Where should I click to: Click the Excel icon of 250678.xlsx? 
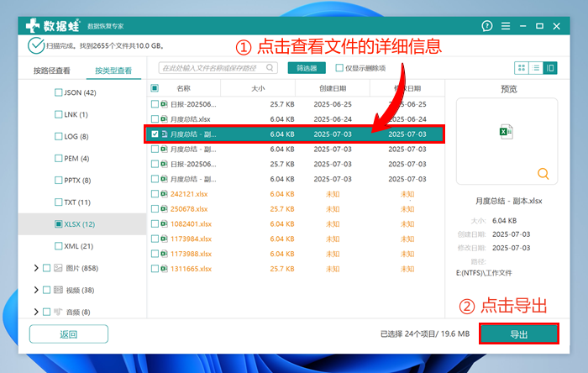coord(164,209)
